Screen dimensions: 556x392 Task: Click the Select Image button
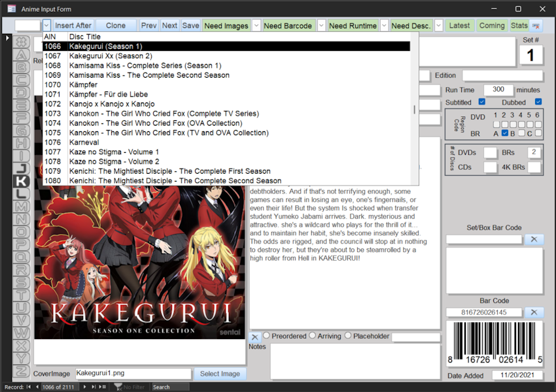tap(220, 374)
